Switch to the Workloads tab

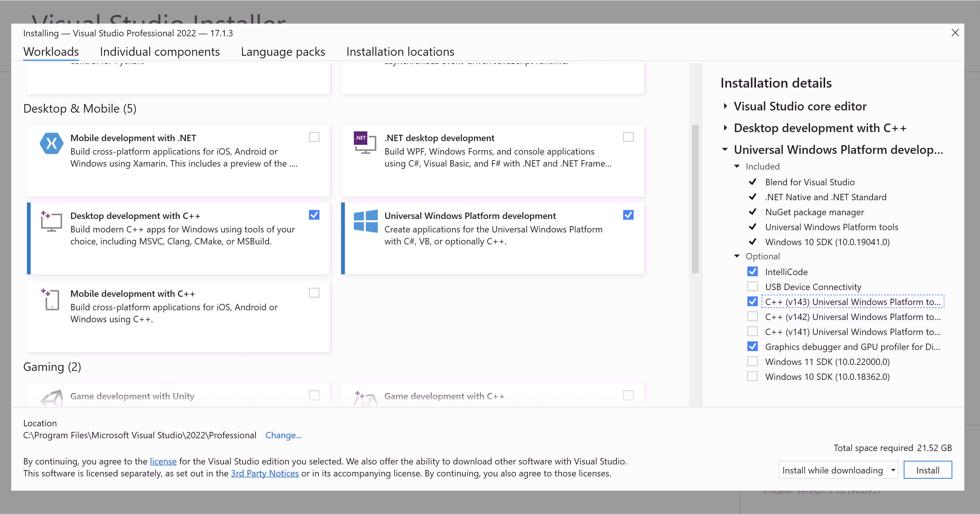(x=51, y=52)
